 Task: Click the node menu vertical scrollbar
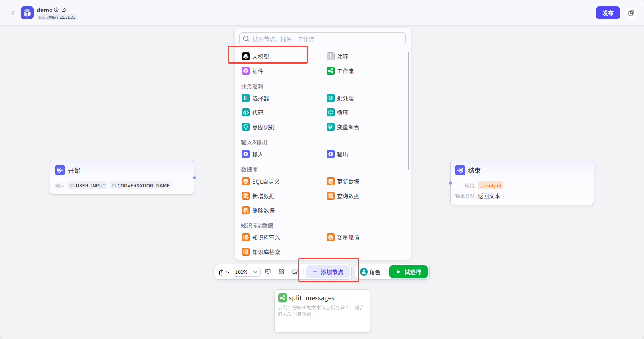[x=408, y=110]
